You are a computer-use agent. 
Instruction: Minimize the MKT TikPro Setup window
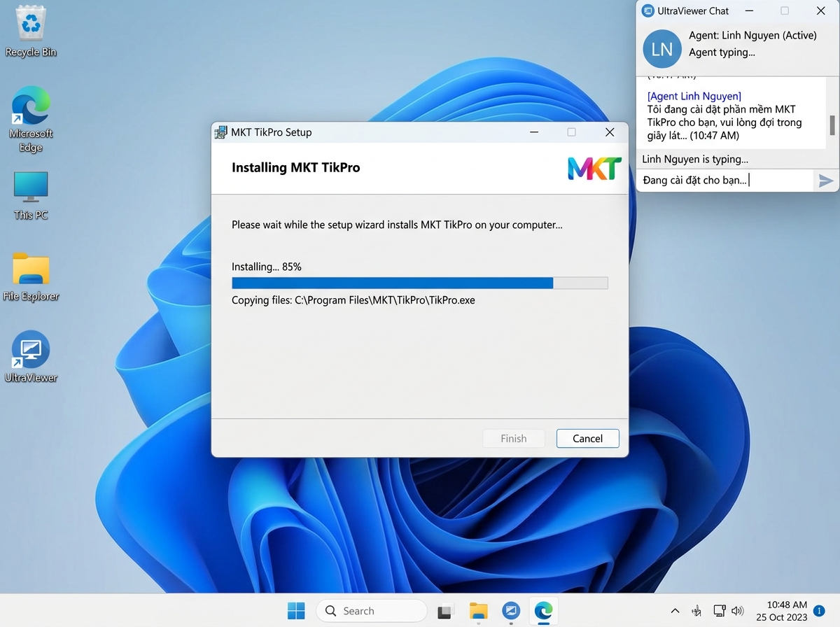pos(534,132)
